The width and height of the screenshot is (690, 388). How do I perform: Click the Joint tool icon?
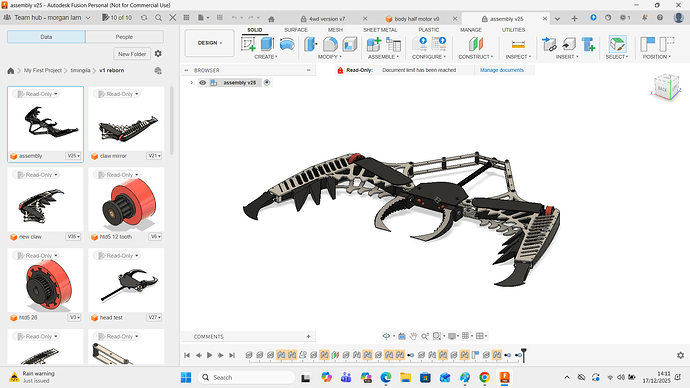[x=393, y=44]
